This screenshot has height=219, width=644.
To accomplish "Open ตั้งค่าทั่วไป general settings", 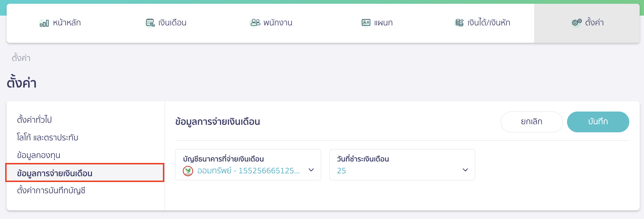I will click(x=34, y=119).
